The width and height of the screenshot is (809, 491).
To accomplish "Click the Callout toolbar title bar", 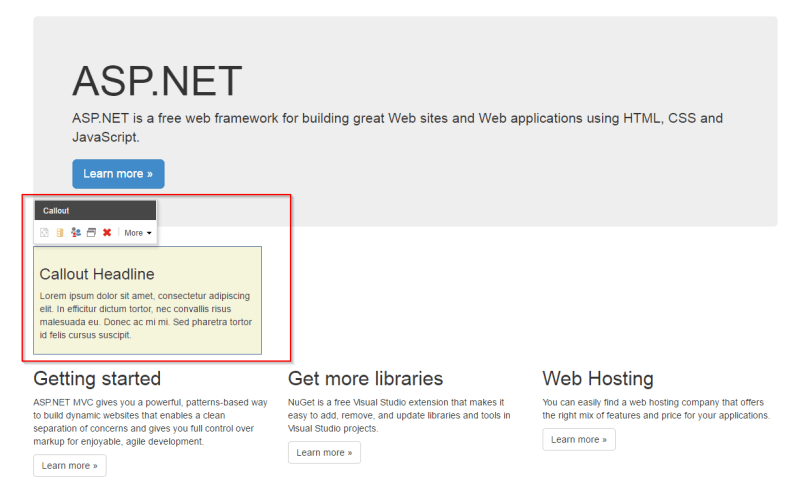I will point(95,211).
